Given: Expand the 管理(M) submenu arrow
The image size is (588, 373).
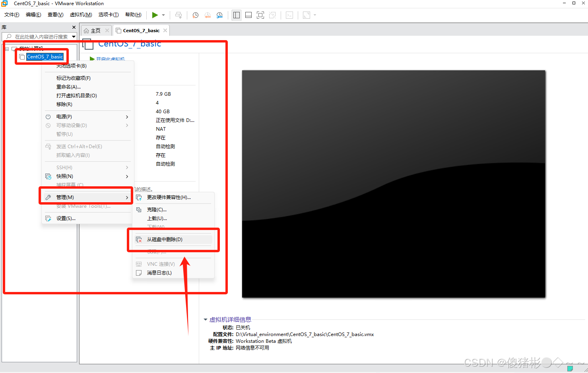Looking at the screenshot, I should click(x=127, y=197).
